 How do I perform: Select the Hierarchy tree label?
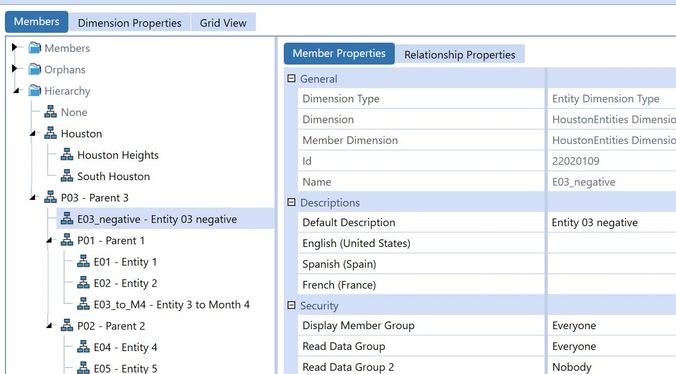coord(67,91)
